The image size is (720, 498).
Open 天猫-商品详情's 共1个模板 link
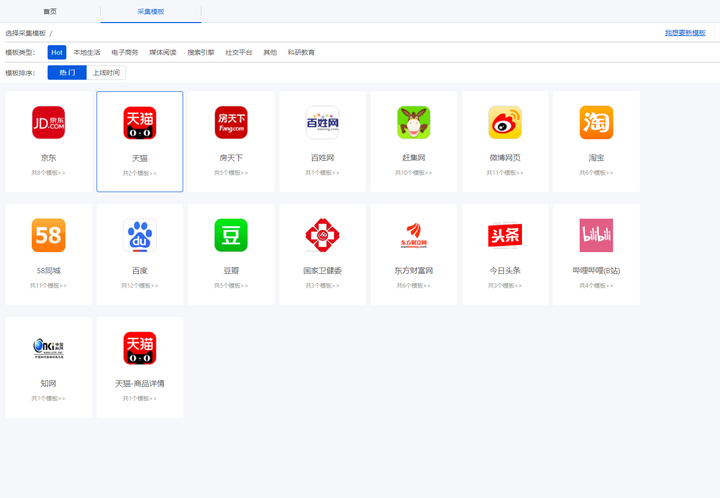click(140, 398)
